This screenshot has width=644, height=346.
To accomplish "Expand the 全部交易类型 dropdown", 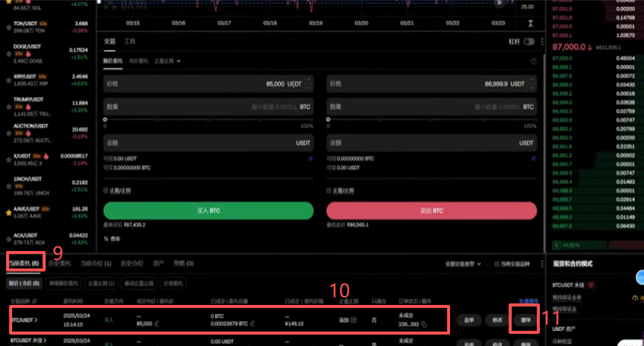I will pyautogui.click(x=463, y=264).
